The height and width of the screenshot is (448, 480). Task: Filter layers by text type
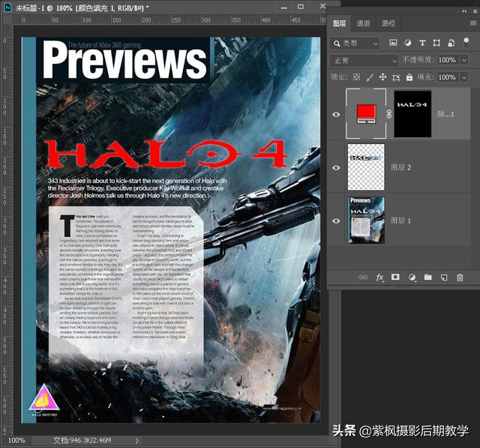click(x=422, y=44)
